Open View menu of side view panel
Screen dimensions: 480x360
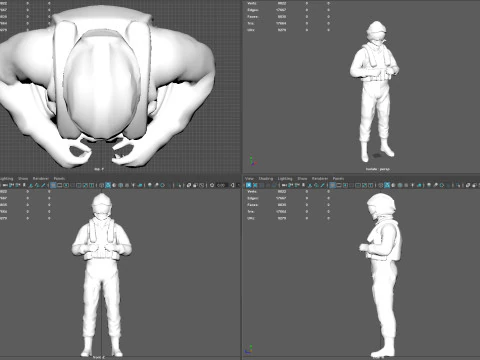point(249,179)
